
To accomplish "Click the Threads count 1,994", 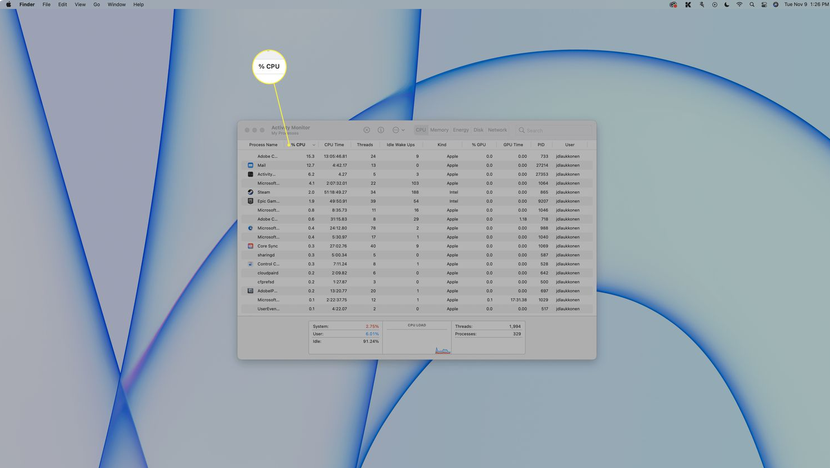I will [x=515, y=326].
